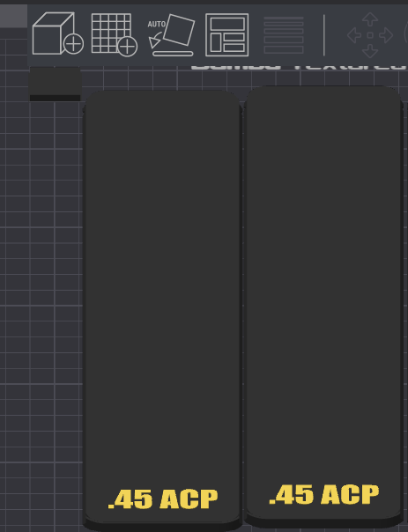Screen dimensions: 408x532
Task: Click yellow .45 ACP text on left model
Action: pyautogui.click(x=163, y=499)
